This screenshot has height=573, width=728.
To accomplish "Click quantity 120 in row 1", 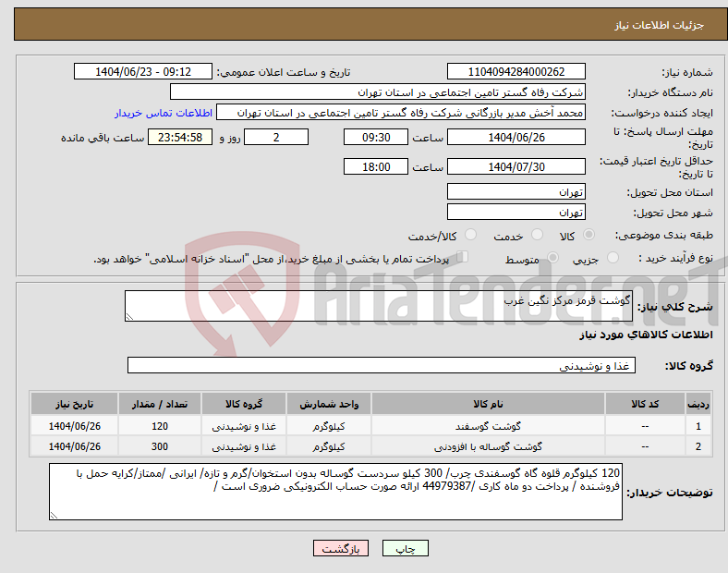I will pos(160,426).
